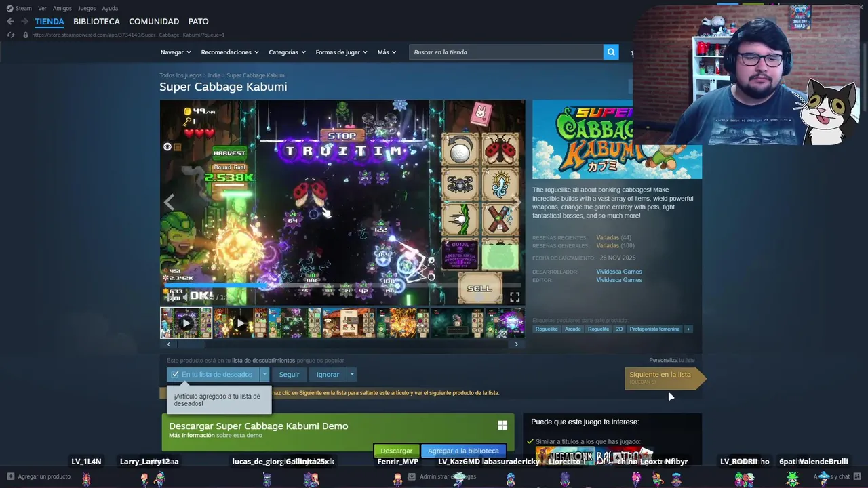Click the store search magnifier button
The image size is (868, 488).
coord(611,52)
